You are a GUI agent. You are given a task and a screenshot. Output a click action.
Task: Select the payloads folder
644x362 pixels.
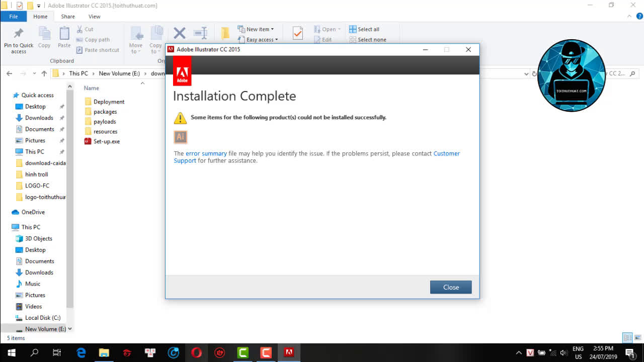click(x=101, y=122)
